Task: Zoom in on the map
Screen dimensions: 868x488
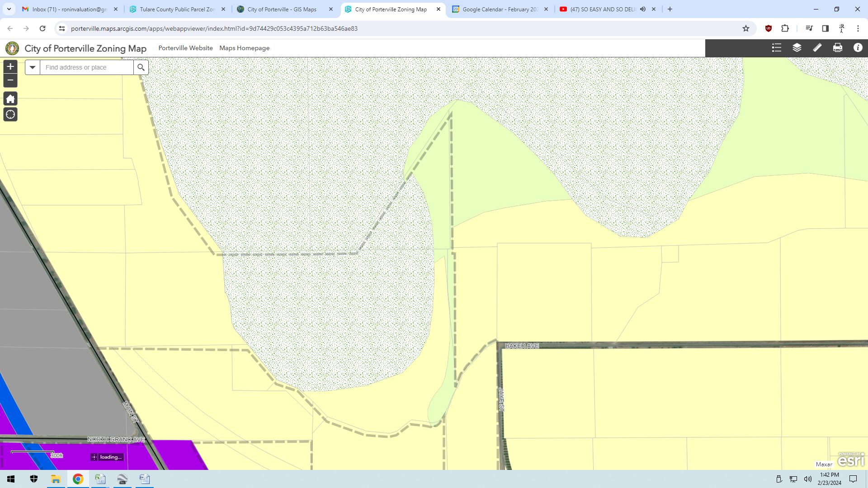Action: coord(10,67)
